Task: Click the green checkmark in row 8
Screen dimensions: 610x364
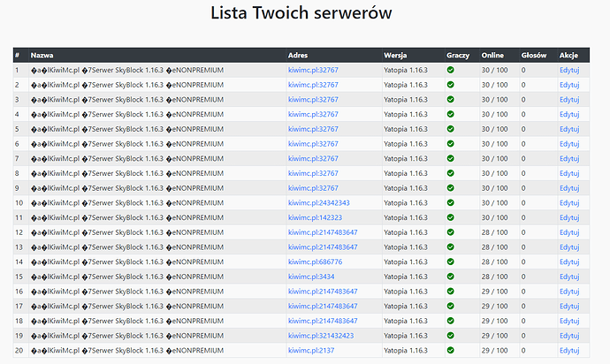Action: 451,173
